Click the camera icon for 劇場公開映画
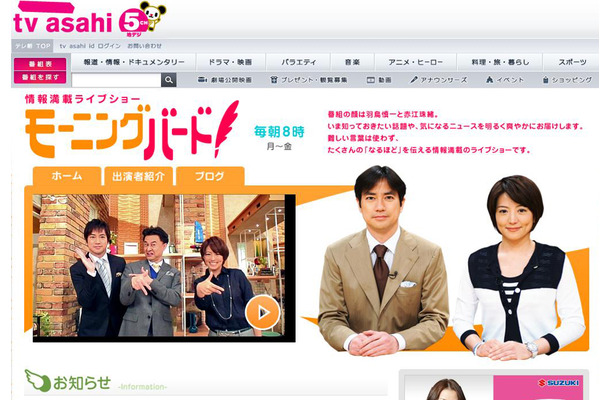 [x=202, y=80]
